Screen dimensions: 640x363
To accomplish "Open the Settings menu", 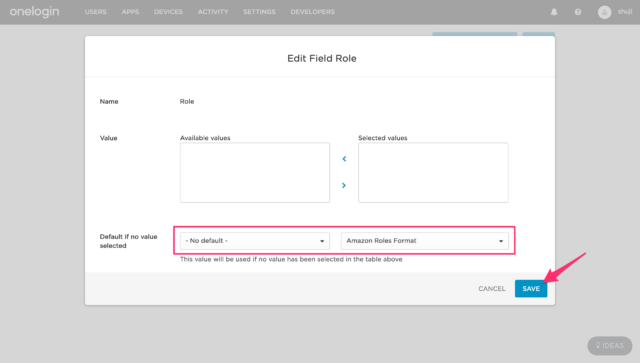I will (259, 12).
